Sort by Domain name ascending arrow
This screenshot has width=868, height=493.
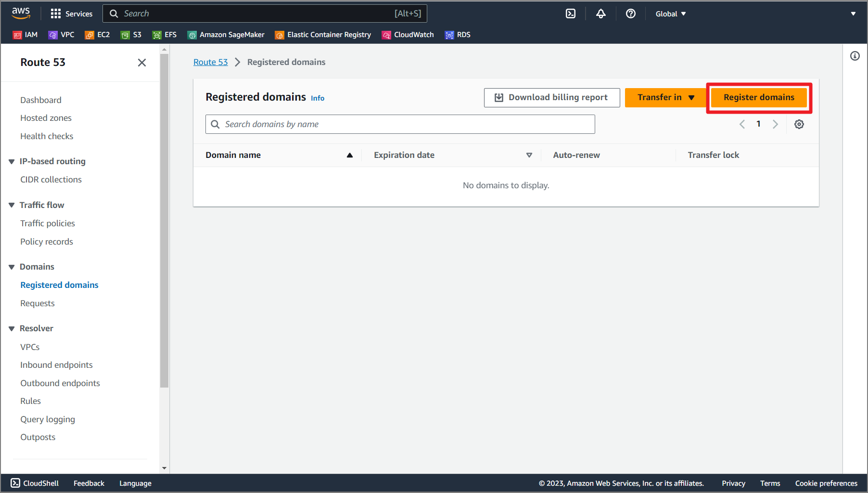click(350, 155)
